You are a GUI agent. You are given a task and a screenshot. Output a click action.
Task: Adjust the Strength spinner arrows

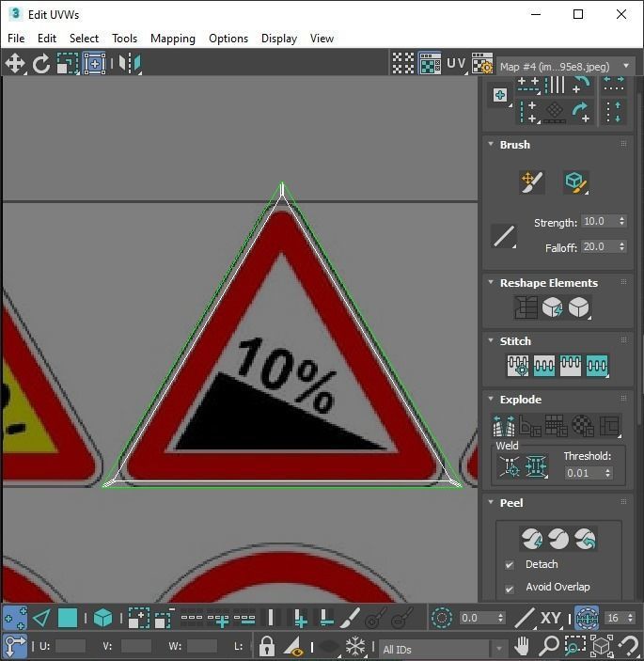tap(621, 221)
